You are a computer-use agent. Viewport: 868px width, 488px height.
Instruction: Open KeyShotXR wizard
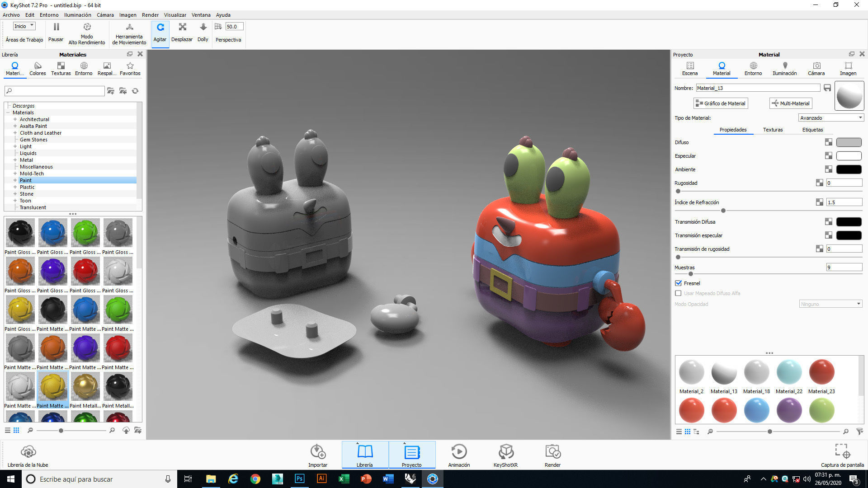(x=505, y=456)
